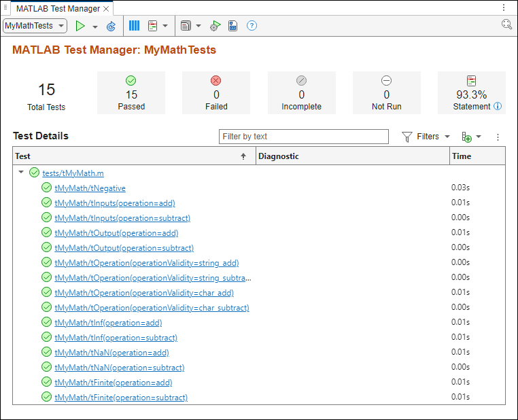Click the coverage report toolbar icon
Viewport: 518px width, 420px height.
coord(153,26)
